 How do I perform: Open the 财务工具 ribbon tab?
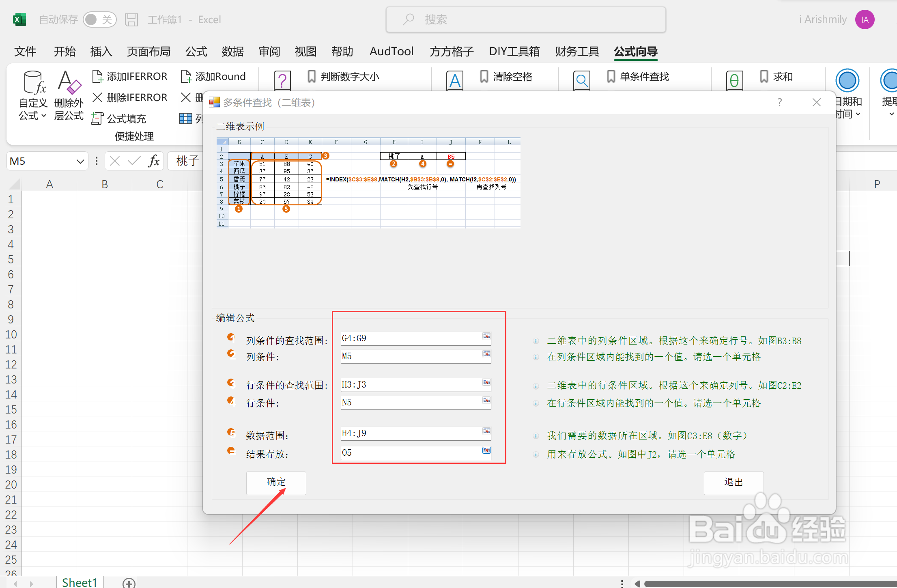(577, 52)
